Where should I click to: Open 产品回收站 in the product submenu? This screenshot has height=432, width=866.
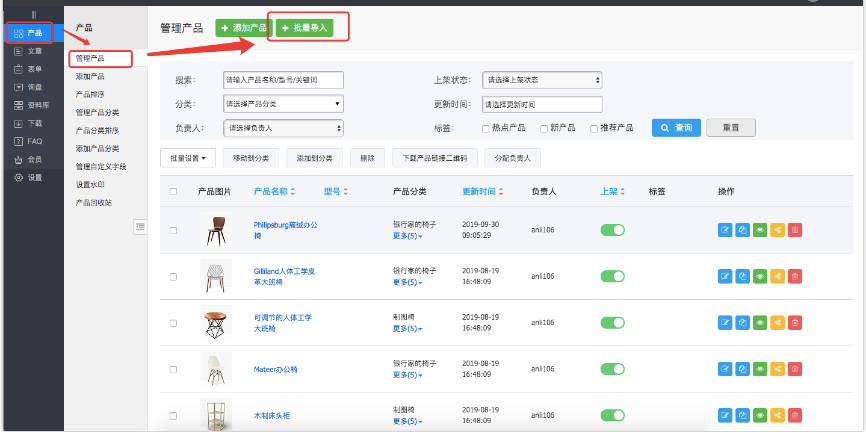point(94,202)
